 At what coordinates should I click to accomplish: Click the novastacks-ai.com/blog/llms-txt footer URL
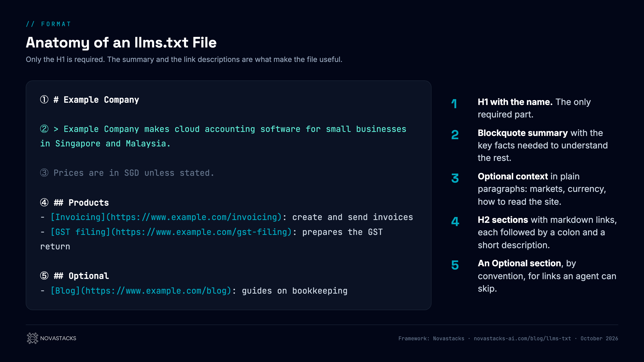522,338
